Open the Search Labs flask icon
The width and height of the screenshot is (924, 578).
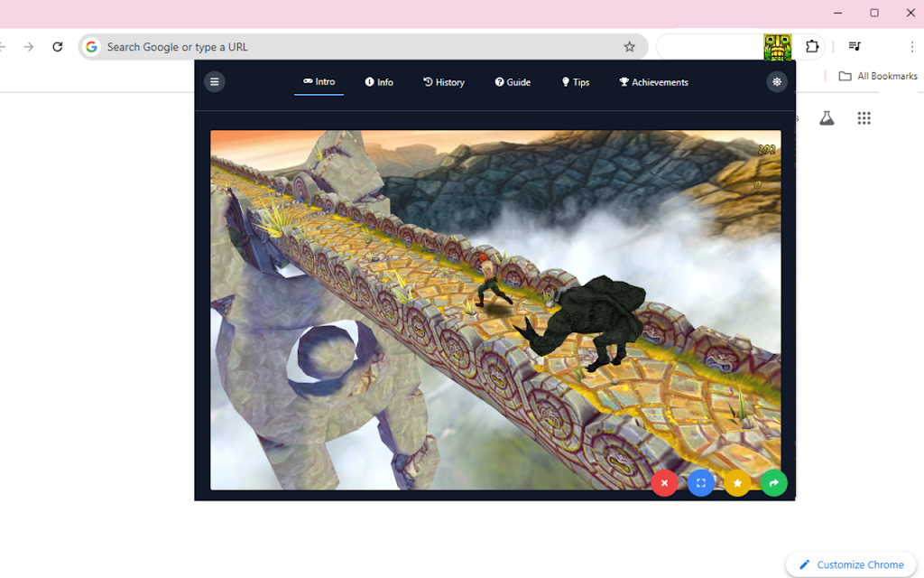pos(827,118)
